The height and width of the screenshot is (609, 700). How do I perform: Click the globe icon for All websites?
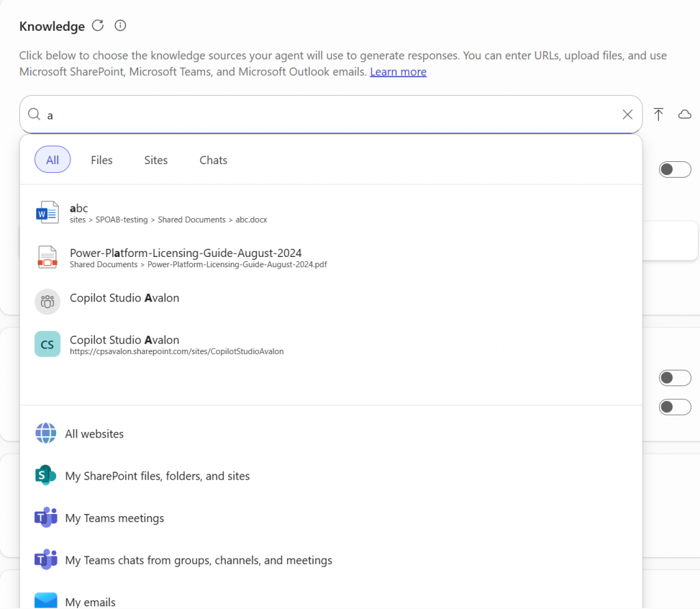[x=46, y=433]
